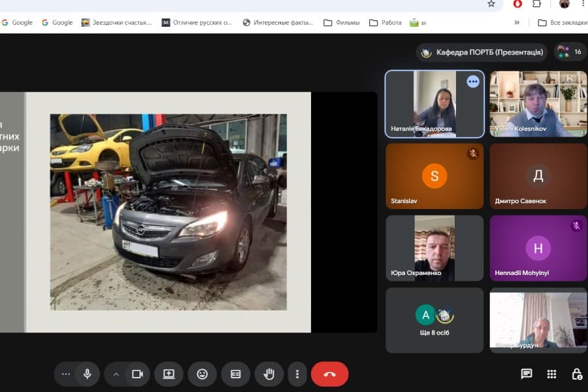Open tile options dots on Наталія Бикадорова
Viewport: 588px width, 392px height.
tap(473, 82)
